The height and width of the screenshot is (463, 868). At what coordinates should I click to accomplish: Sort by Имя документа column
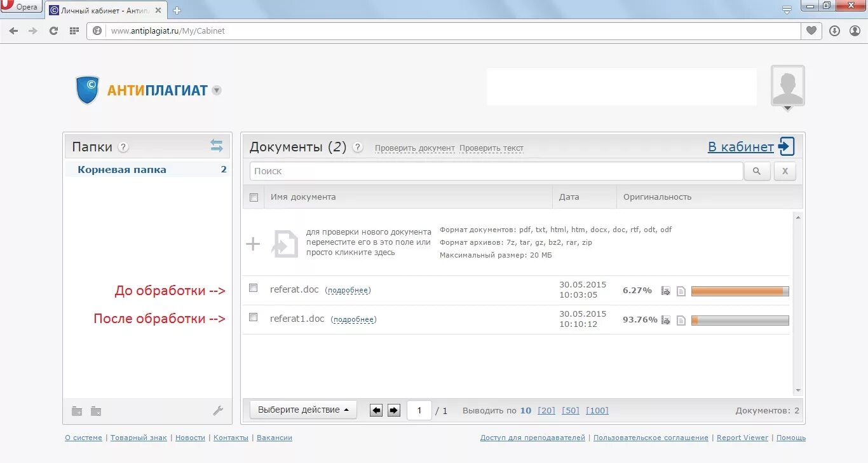(x=303, y=197)
